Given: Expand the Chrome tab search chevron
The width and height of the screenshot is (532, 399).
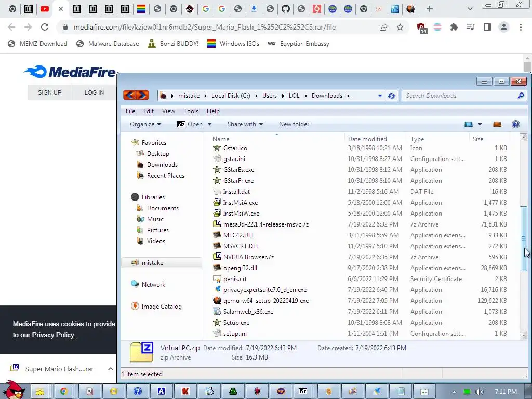Looking at the screenshot, I should (x=470, y=9).
